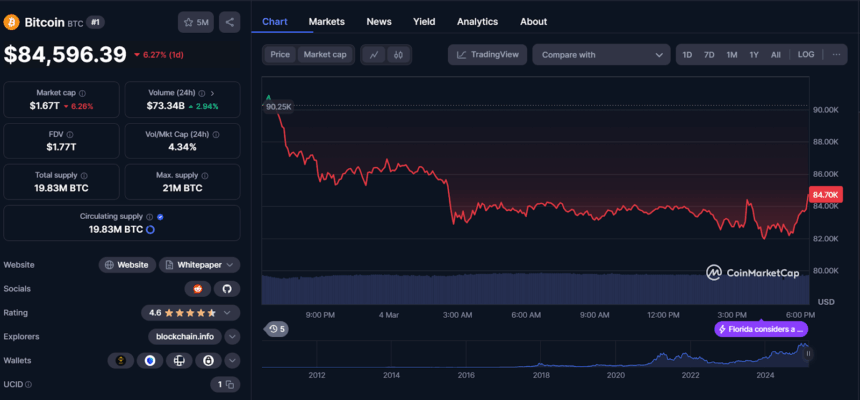Click the Max. supply info icon
This screenshot has height=400, width=860.
point(205,176)
